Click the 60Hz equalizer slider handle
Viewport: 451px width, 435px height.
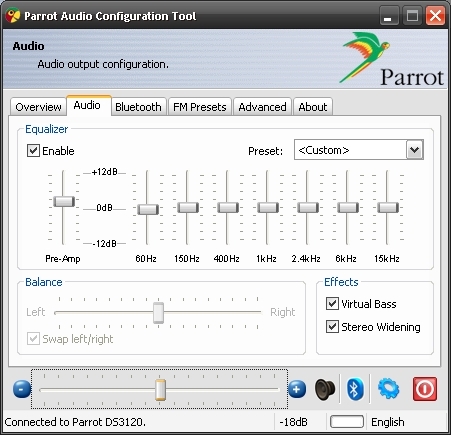click(148, 209)
